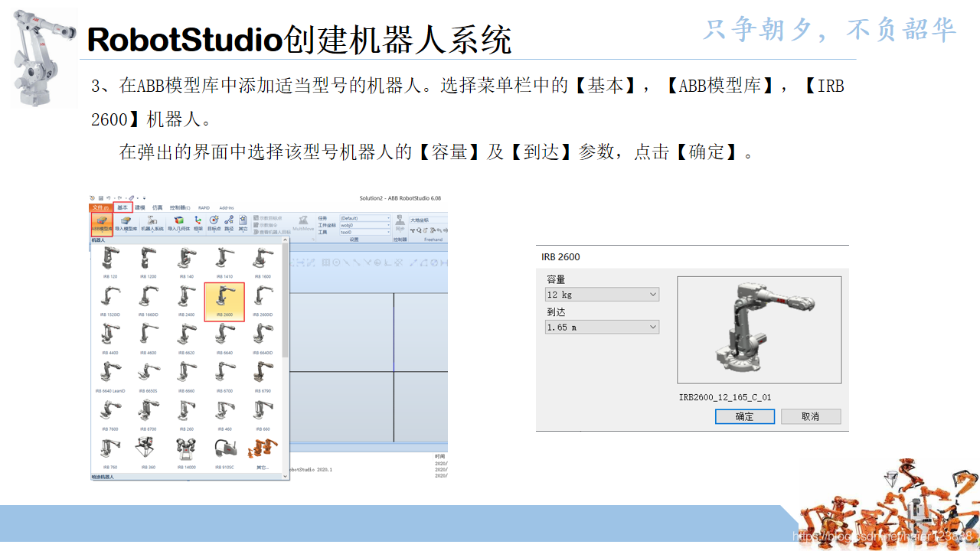Expand the 工具 tool0 dropdown
Image resolution: width=980 pixels, height=551 pixels.
[365, 232]
